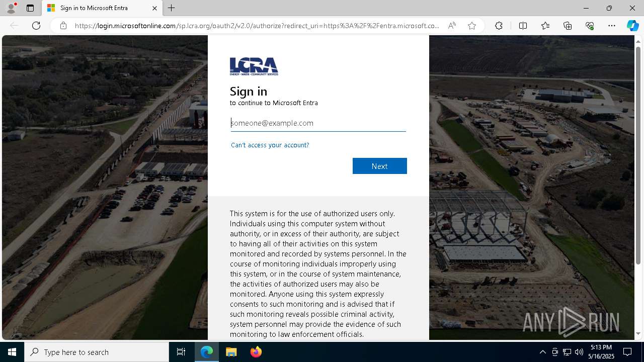The height and width of the screenshot is (362, 644).
Task: Open the Favorites list
Action: 545,26
